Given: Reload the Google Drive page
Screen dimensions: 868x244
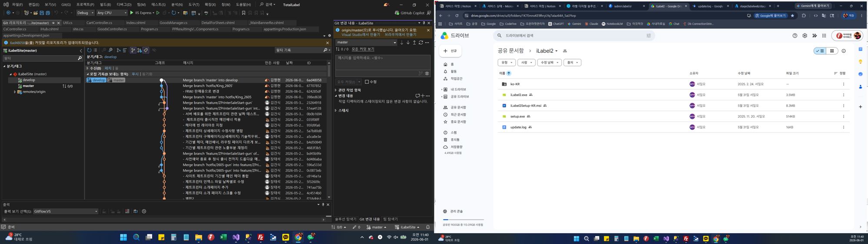Looking at the screenshot, I should pos(457,16).
